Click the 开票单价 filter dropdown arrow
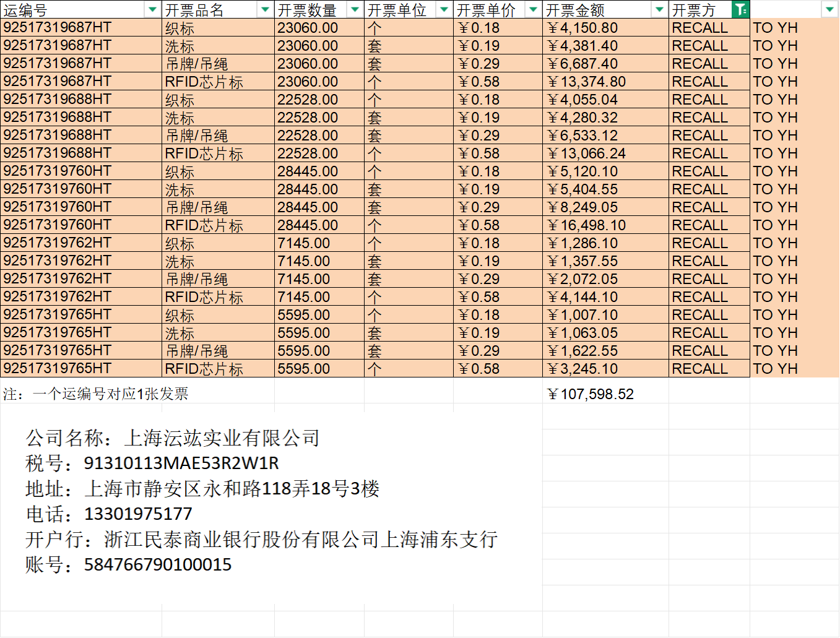Image resolution: width=840 pixels, height=638 pixels. point(533,9)
